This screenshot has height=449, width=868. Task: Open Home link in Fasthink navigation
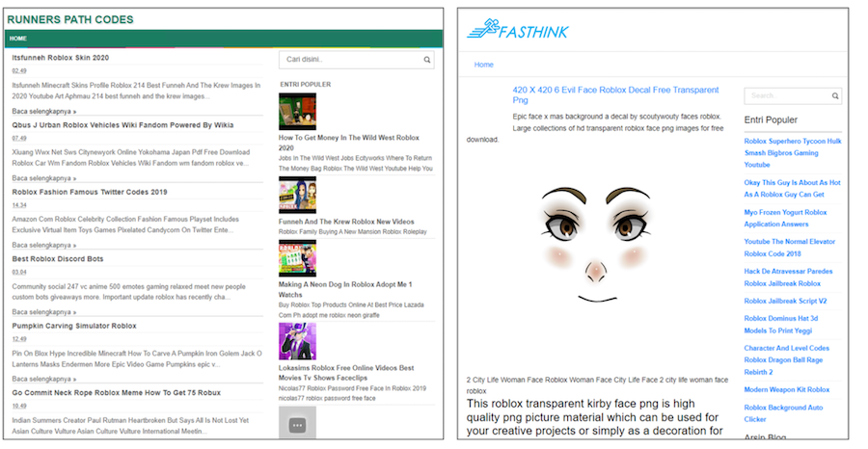(x=483, y=65)
